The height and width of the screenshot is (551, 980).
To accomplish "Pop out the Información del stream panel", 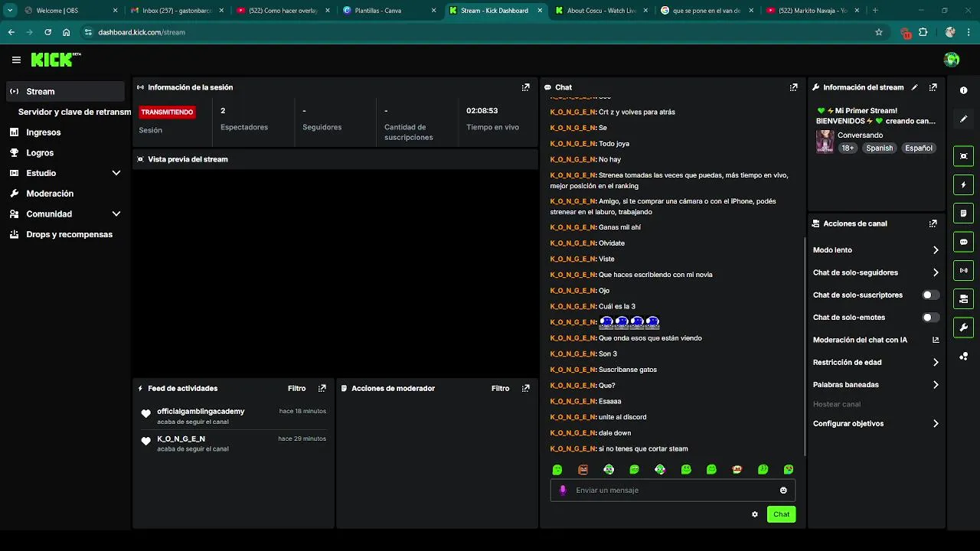I will pos(933,87).
